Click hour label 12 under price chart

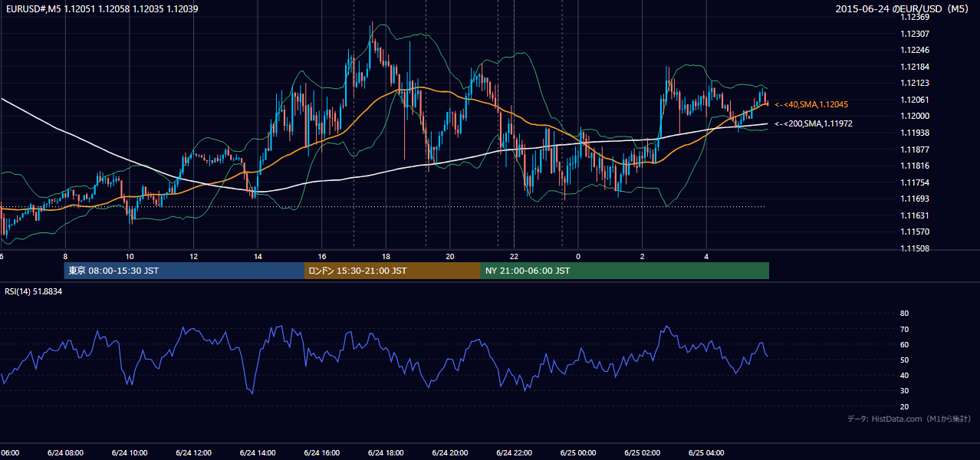[x=194, y=256]
